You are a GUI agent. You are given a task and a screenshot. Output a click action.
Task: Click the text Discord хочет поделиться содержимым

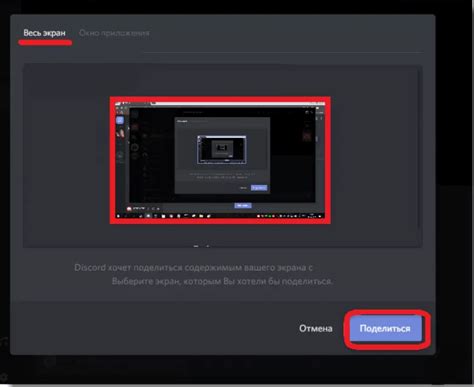tap(158, 268)
